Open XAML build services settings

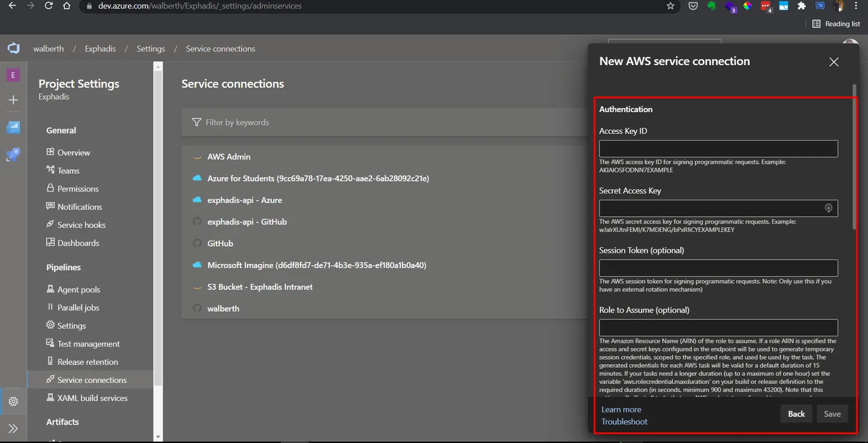(x=92, y=398)
